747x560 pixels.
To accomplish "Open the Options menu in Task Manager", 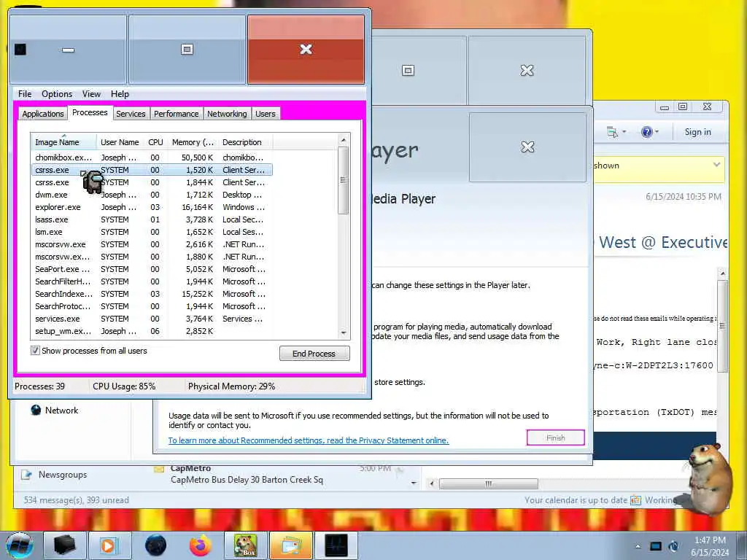I will click(57, 94).
